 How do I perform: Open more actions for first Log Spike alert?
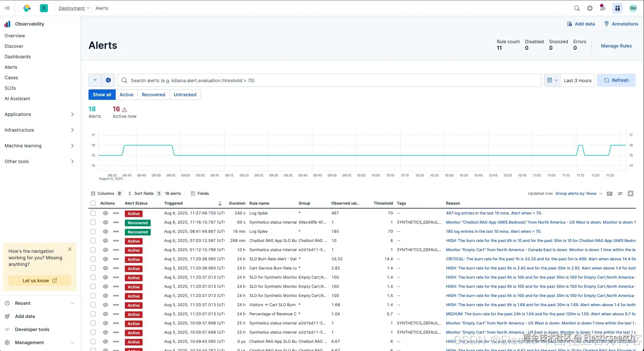click(x=116, y=213)
